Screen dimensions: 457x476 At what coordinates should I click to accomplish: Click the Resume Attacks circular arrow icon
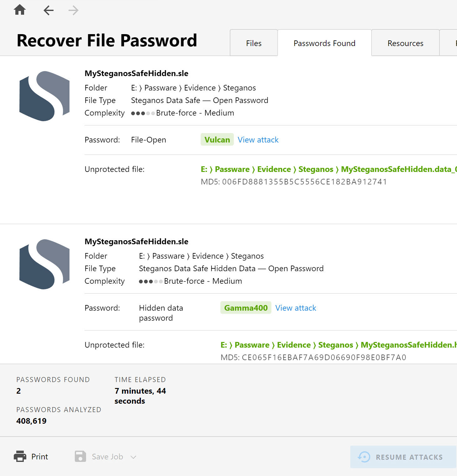[364, 457]
